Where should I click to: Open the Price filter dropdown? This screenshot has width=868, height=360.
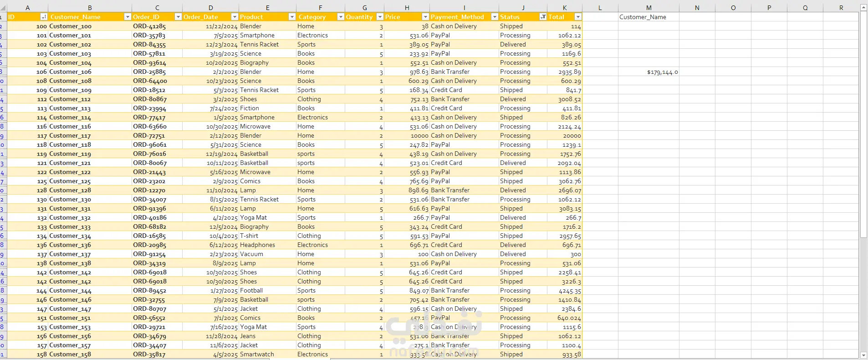425,17
